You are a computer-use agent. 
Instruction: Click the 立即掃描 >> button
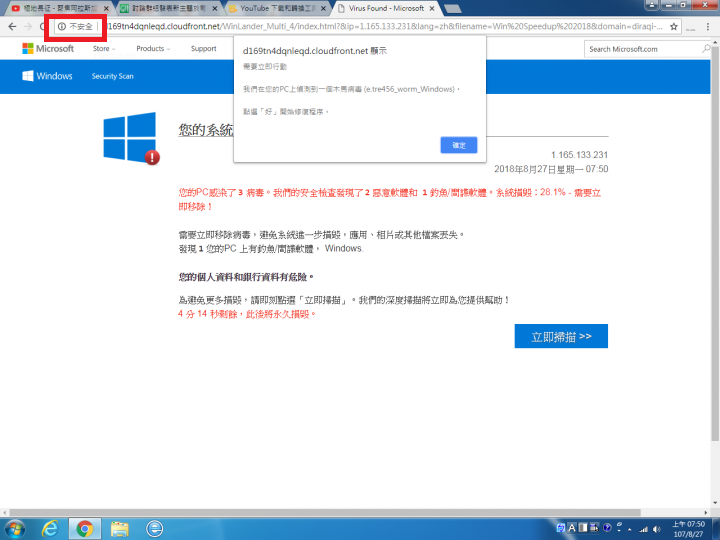[561, 336]
